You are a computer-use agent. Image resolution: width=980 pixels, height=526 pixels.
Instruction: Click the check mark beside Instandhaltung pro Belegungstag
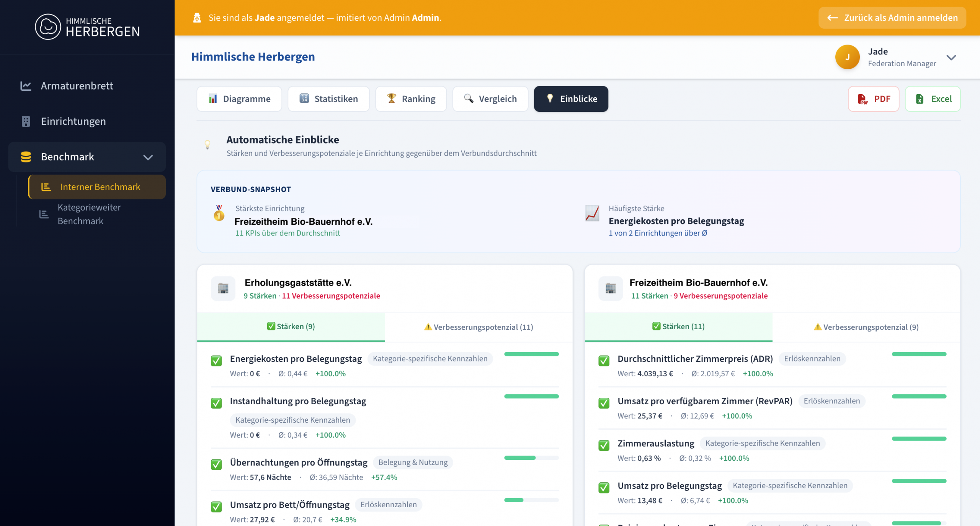click(216, 403)
